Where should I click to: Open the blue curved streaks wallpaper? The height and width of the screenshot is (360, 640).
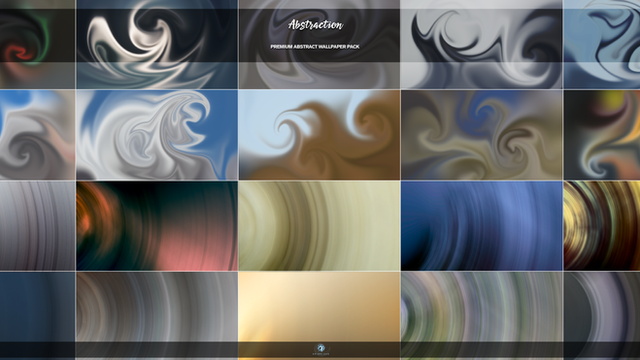[x=482, y=226]
